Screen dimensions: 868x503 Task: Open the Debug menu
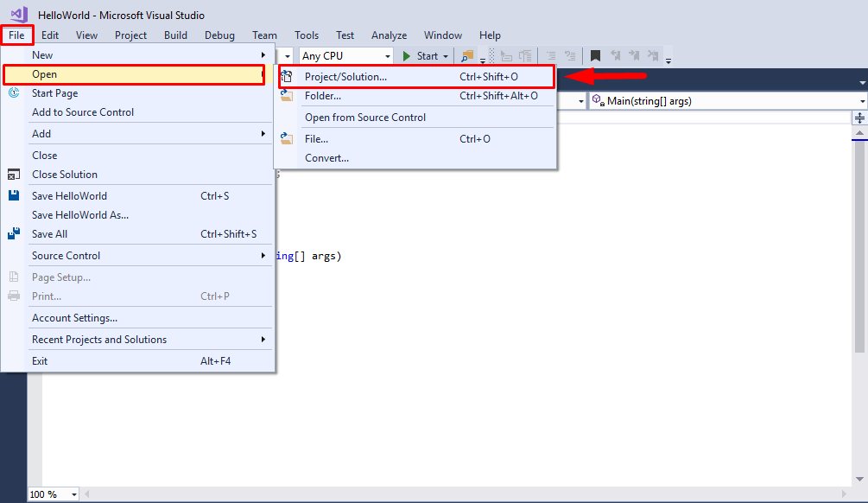(219, 35)
